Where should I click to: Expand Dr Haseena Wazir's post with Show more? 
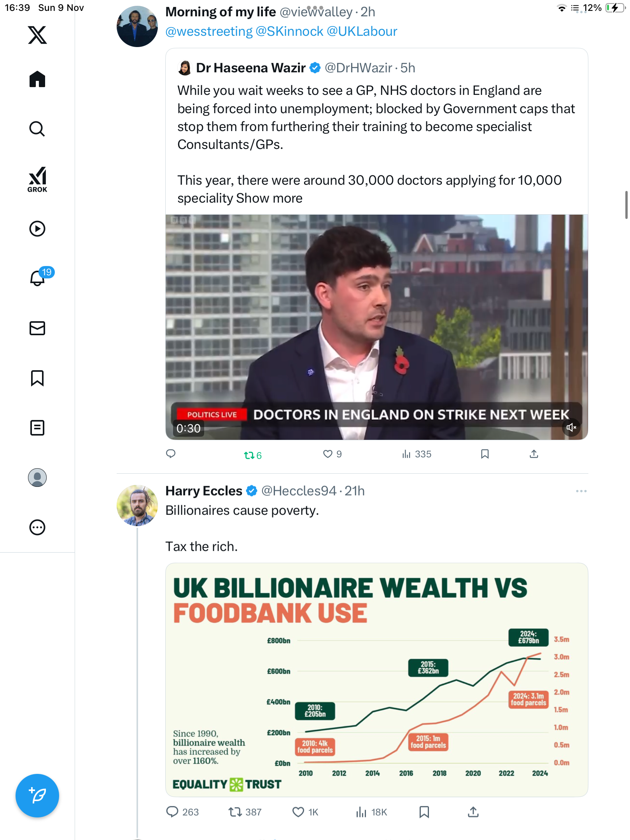click(x=269, y=198)
